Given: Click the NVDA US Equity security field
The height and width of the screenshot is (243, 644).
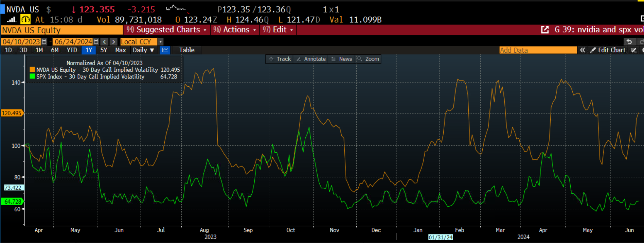Looking at the screenshot, I should (x=62, y=30).
